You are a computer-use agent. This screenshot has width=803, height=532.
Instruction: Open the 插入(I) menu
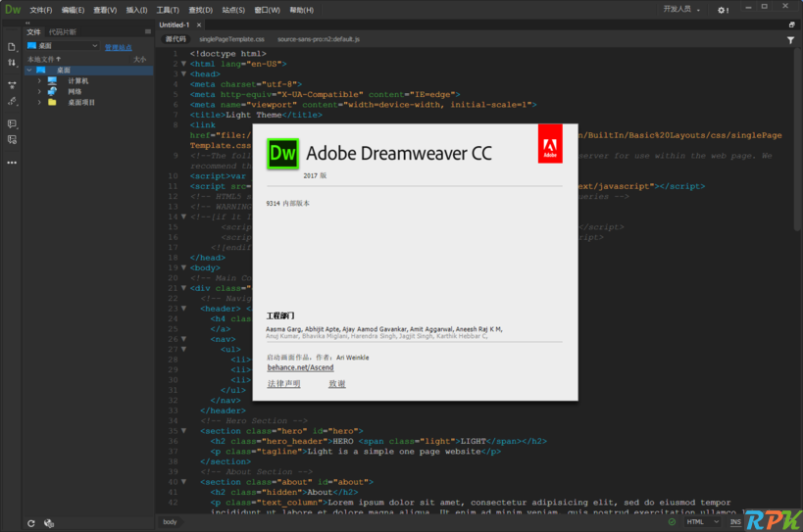pyautogui.click(x=136, y=10)
